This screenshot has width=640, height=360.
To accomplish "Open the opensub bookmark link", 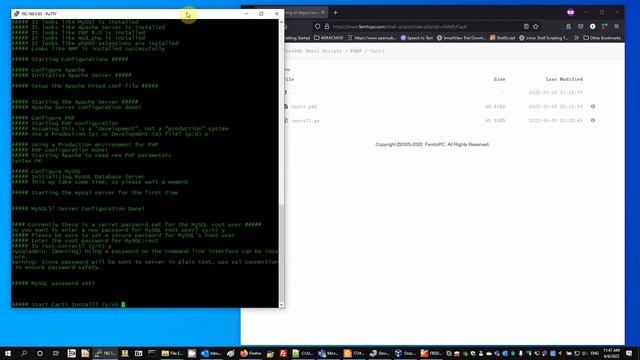I will (371, 38).
